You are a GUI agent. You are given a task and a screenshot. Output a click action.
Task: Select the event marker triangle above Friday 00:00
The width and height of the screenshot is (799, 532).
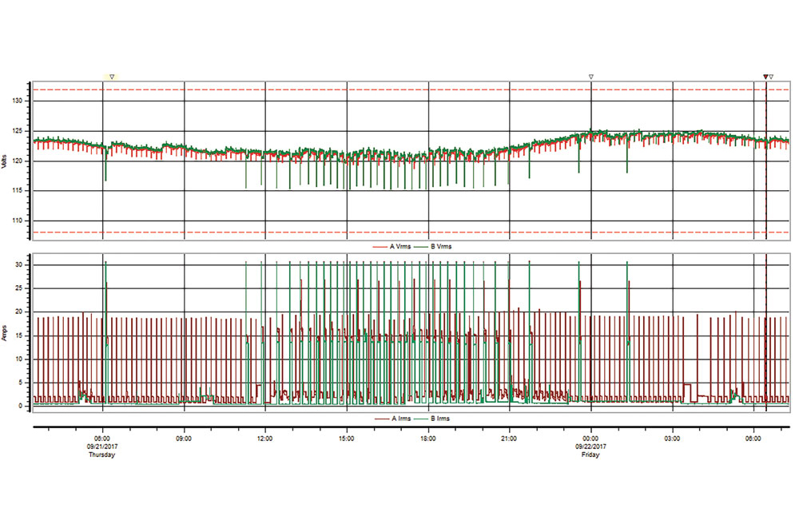pyautogui.click(x=590, y=77)
